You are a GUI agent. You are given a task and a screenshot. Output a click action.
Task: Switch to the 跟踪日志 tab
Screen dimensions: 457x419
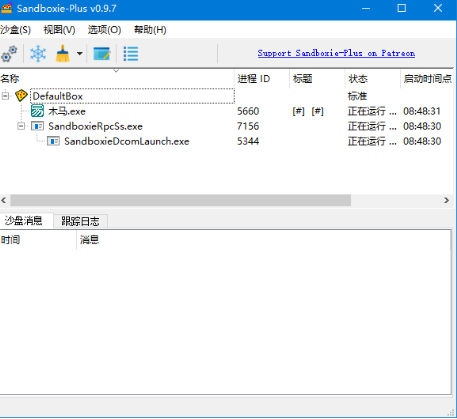80,221
